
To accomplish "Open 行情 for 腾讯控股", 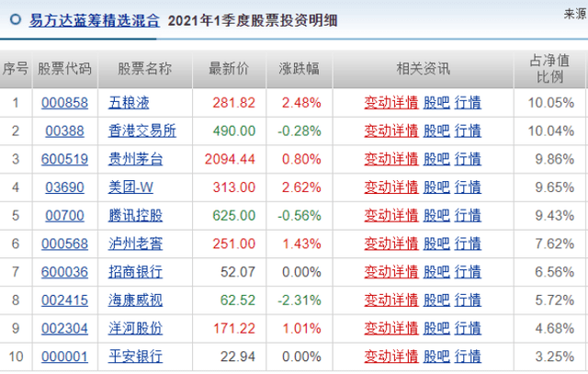I will [x=468, y=216].
